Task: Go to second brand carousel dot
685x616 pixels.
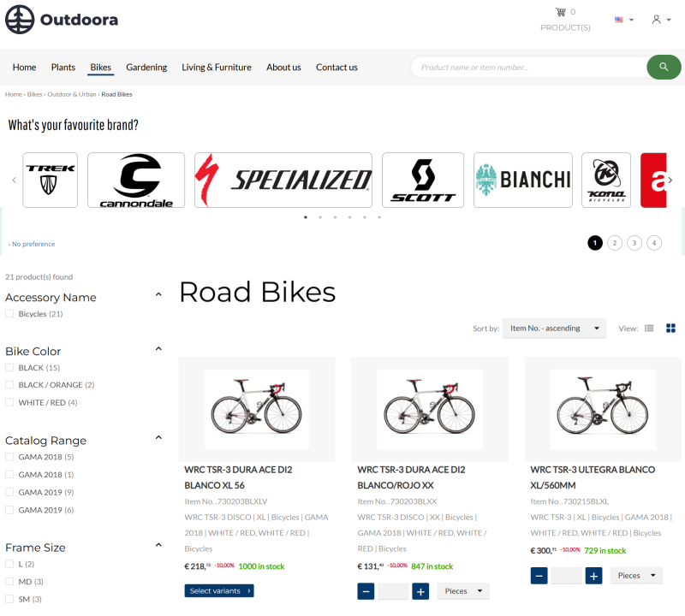Action: point(320,217)
